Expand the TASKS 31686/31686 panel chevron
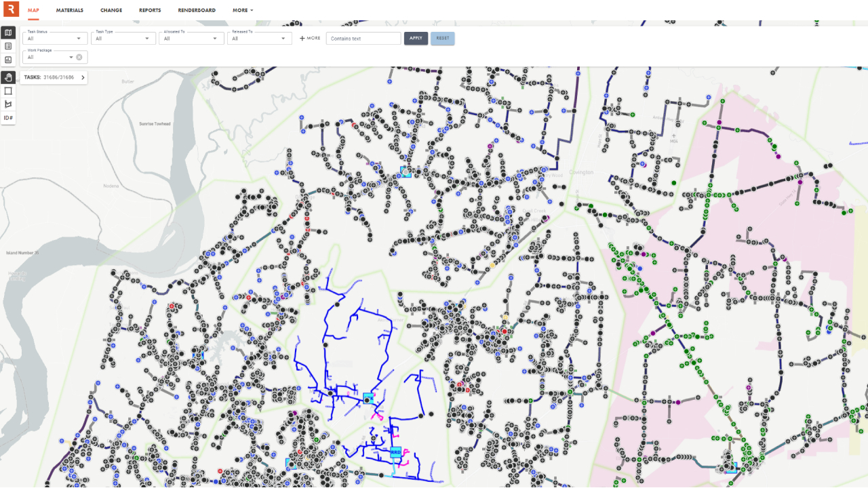 click(x=83, y=77)
